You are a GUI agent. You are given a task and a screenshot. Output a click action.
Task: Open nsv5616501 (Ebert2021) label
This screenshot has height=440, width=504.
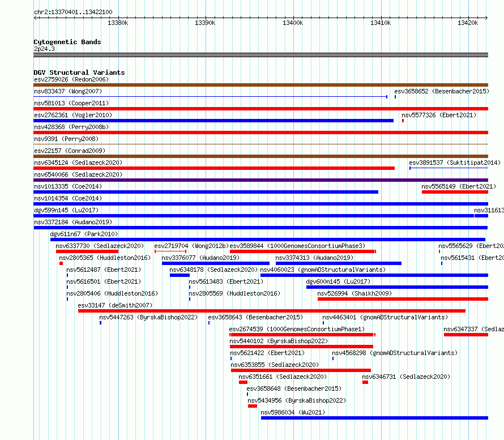pyautogui.click(x=104, y=281)
